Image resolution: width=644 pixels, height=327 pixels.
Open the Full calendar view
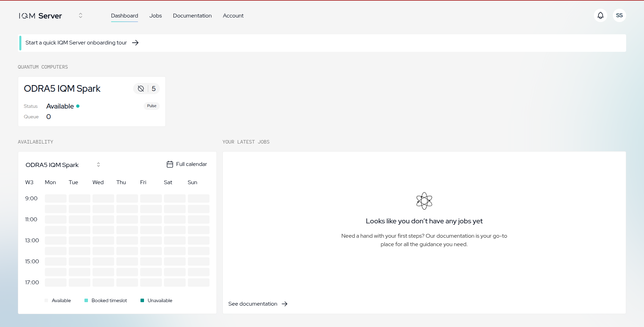coord(186,164)
